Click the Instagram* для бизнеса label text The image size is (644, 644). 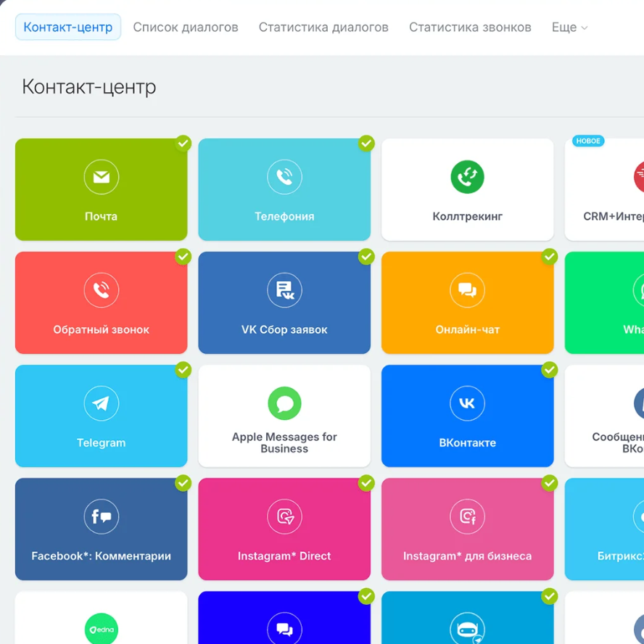467,556
